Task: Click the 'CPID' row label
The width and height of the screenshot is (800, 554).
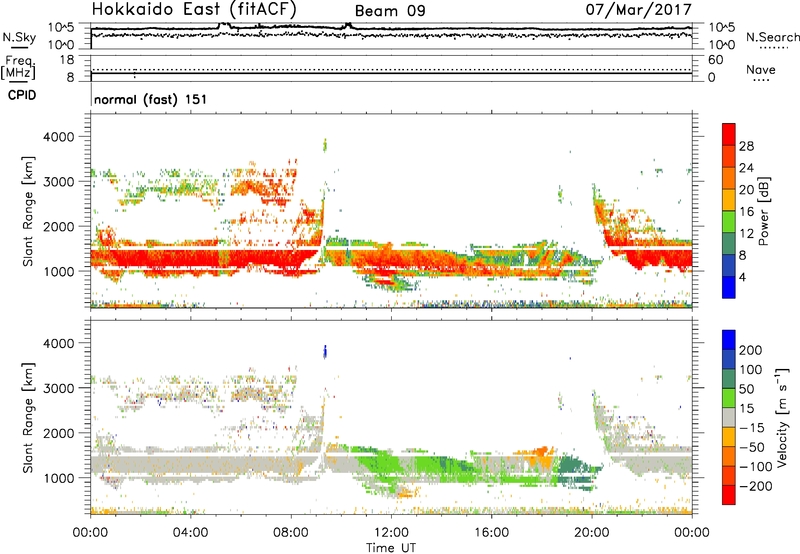Action: coord(22,95)
